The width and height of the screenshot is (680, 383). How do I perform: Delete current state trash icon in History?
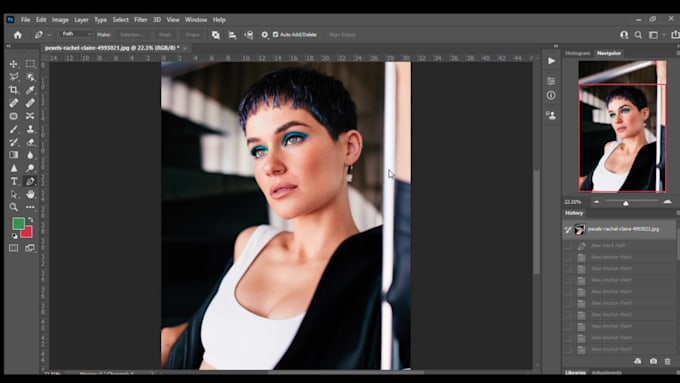pos(668,361)
